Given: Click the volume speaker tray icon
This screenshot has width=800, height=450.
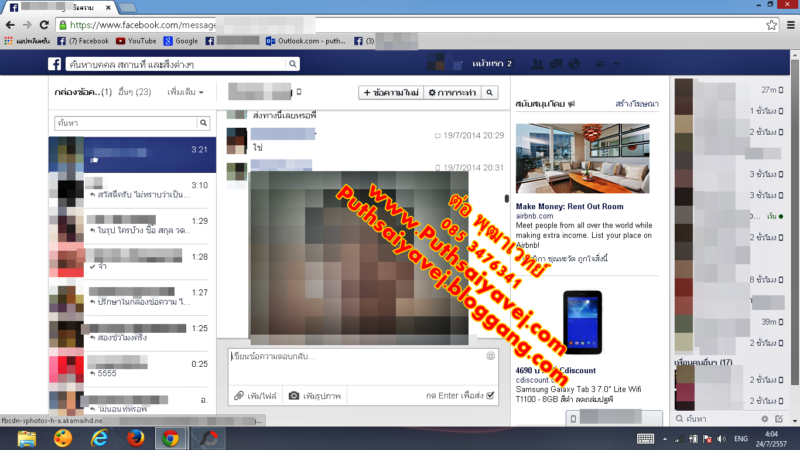Looking at the screenshot, I should coord(721,439).
